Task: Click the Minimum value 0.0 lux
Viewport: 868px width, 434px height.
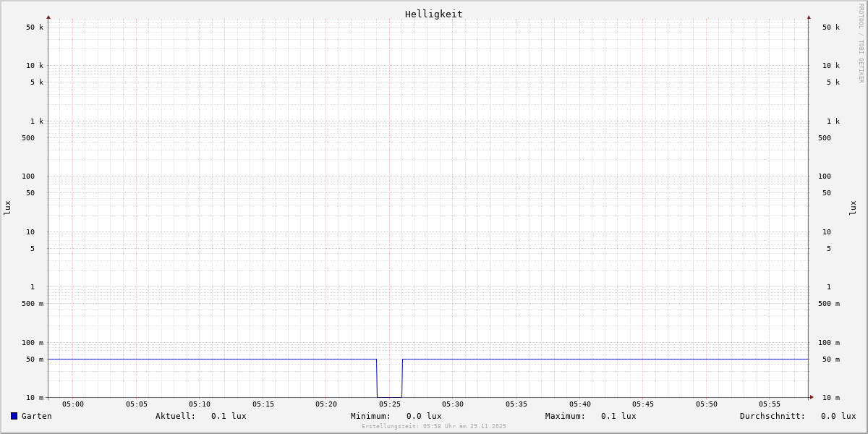Action: click(x=424, y=416)
